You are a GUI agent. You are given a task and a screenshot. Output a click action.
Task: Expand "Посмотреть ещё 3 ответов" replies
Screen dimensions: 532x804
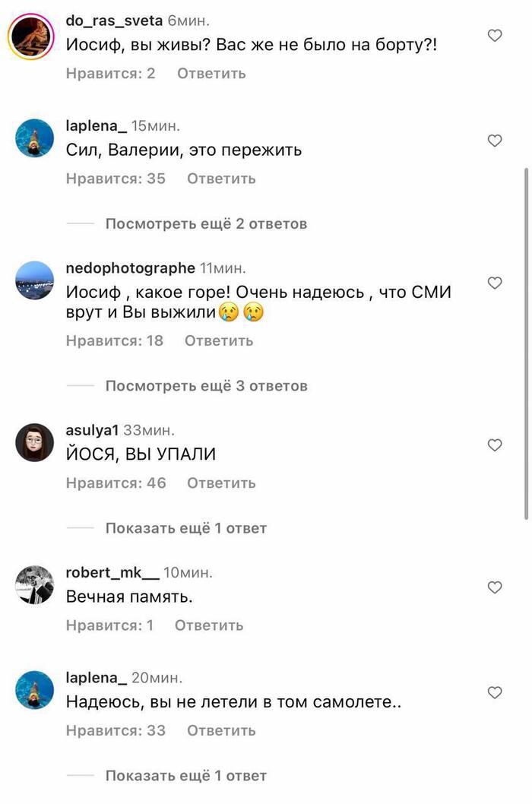coord(206,385)
